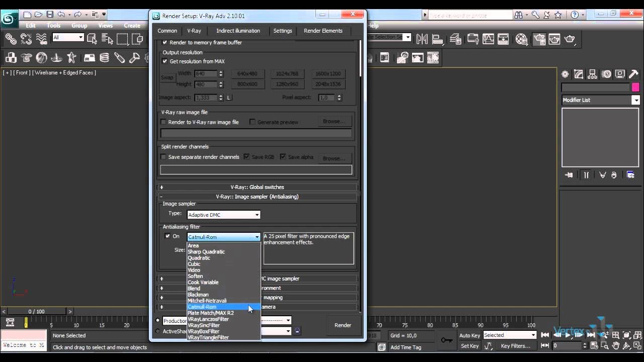Open the Views menu

(x=105, y=26)
